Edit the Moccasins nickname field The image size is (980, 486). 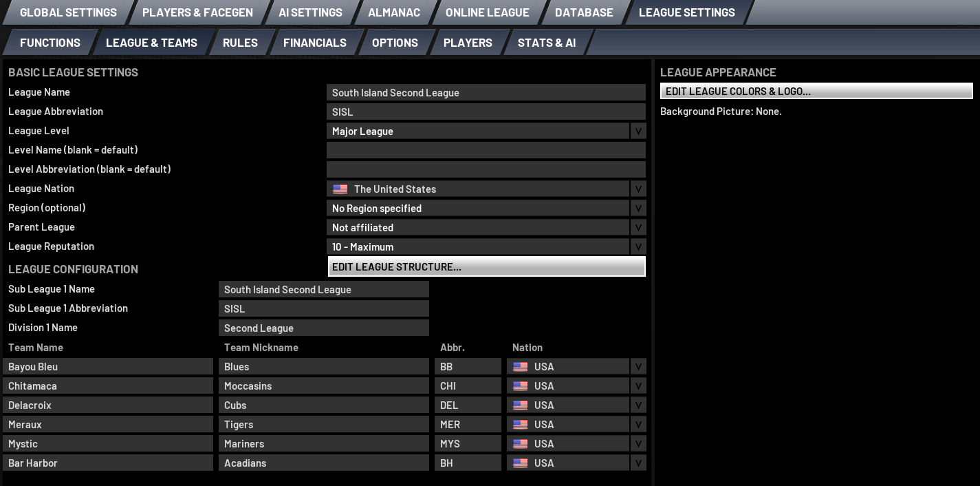(324, 385)
